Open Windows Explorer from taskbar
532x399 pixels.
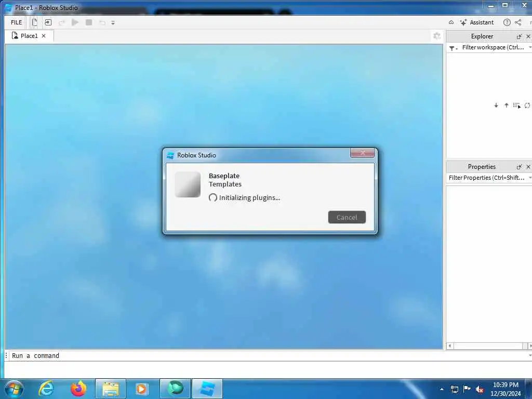click(110, 389)
